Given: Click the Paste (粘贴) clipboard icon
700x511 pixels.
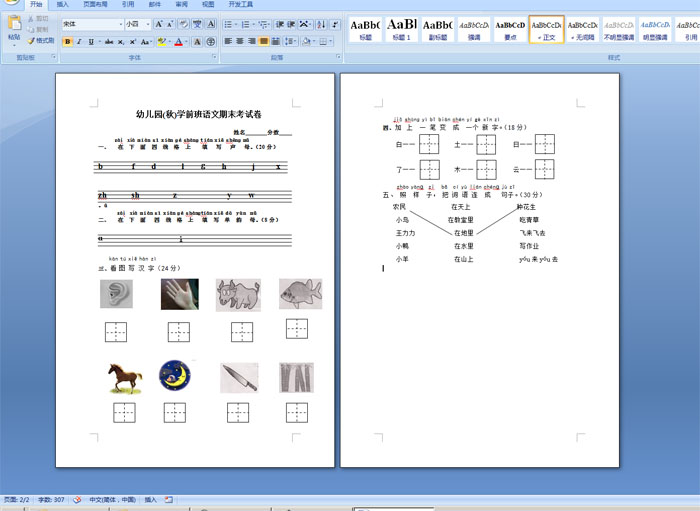Looking at the screenshot, I should click(14, 23).
